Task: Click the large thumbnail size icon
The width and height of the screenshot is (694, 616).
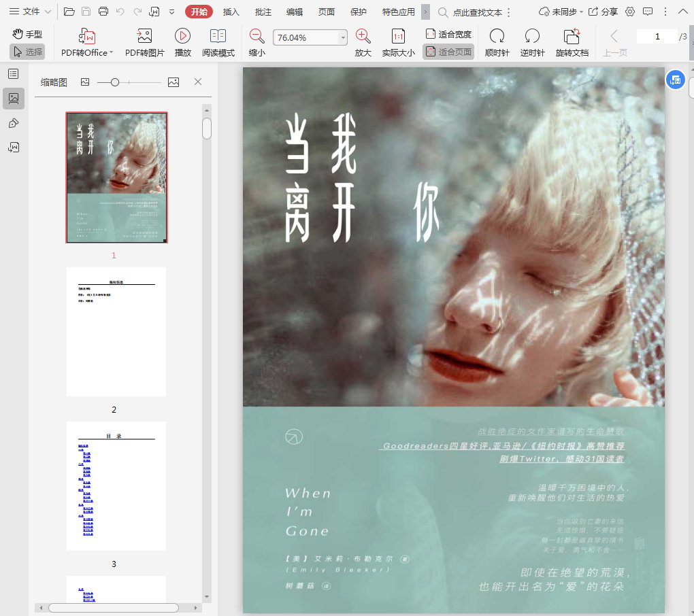Action: (x=173, y=82)
